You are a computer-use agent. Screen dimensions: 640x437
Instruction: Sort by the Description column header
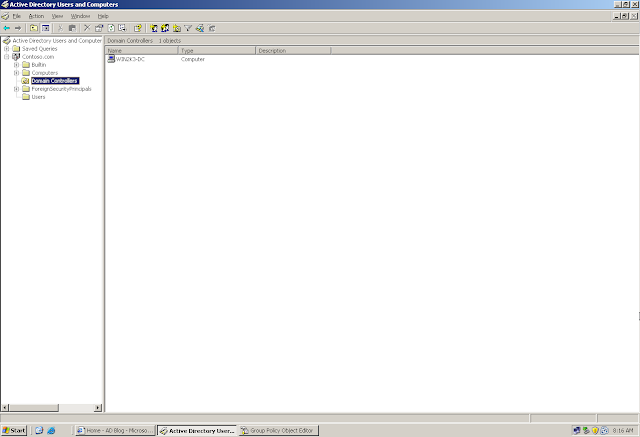293,51
